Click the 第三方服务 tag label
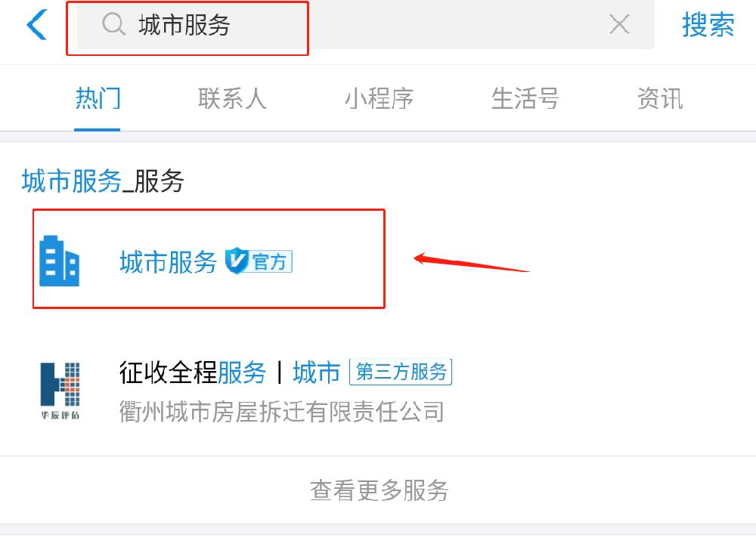The width and height of the screenshot is (756, 544). [x=401, y=372]
